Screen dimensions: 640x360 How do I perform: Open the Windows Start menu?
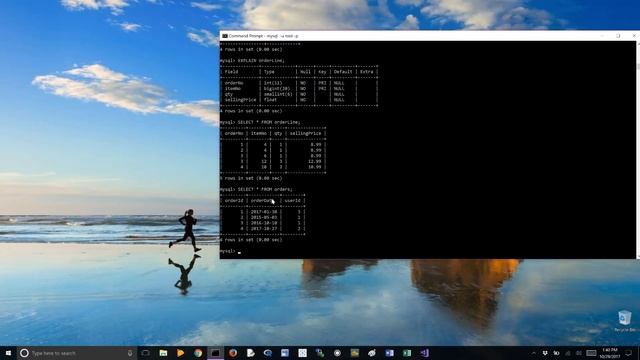point(8,353)
